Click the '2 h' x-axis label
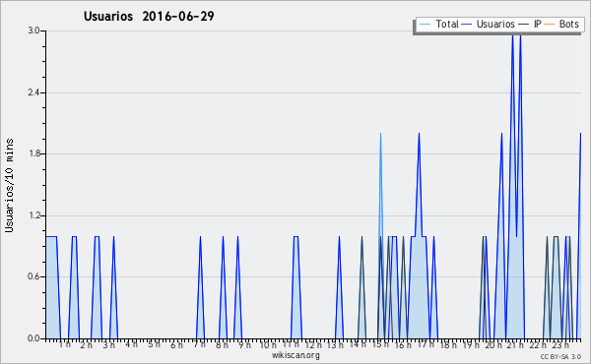This screenshot has width=591, height=364. 87,344
